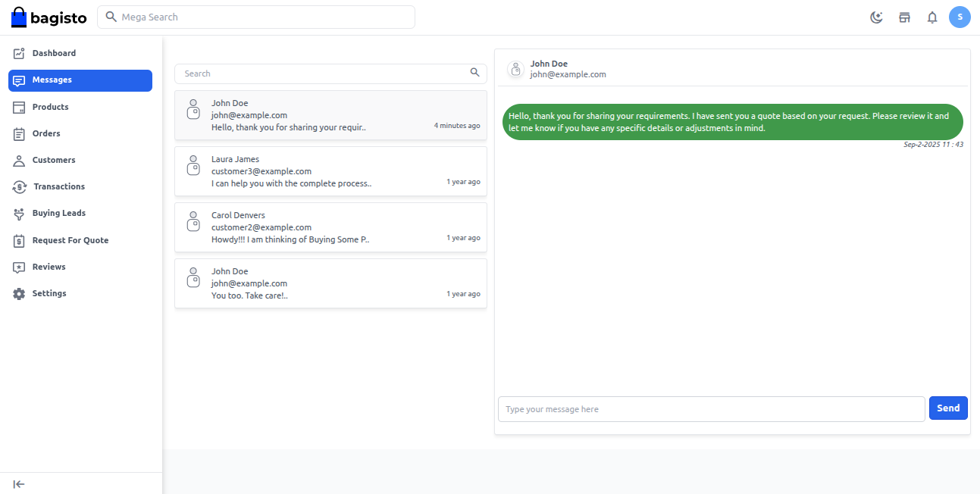The image size is (980, 494).
Task: Open the Transactions icon in sidebar
Action: pos(20,187)
